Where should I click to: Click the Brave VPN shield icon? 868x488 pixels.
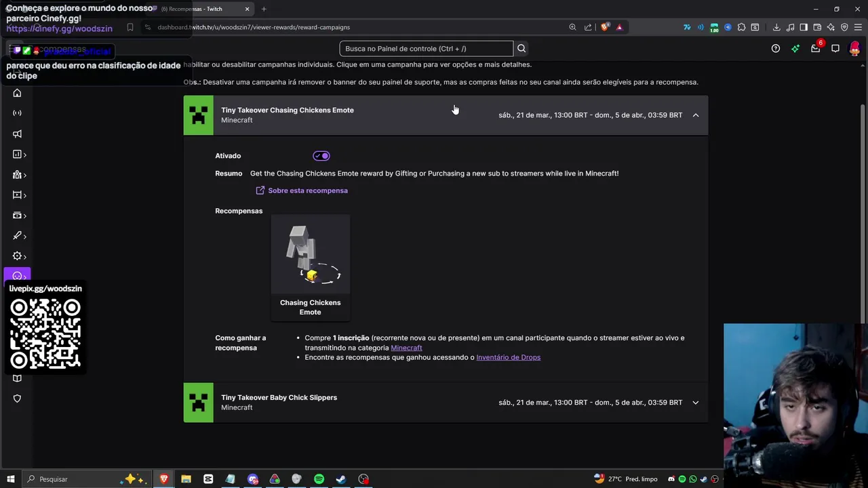coord(844,27)
